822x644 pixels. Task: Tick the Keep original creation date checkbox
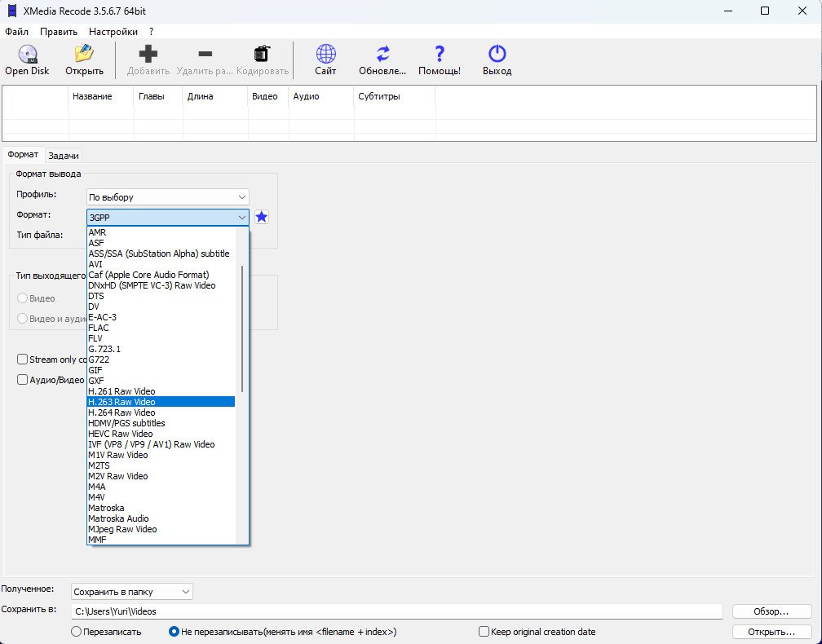pos(484,632)
